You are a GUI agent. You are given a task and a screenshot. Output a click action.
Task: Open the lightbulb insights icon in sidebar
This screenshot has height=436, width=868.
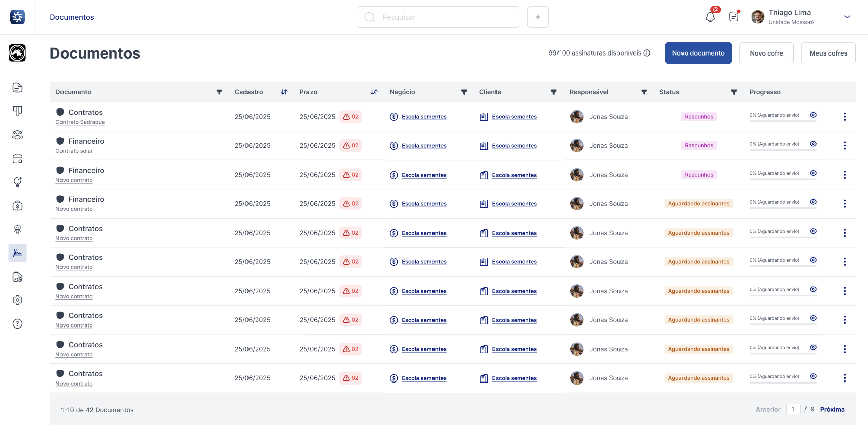17,182
